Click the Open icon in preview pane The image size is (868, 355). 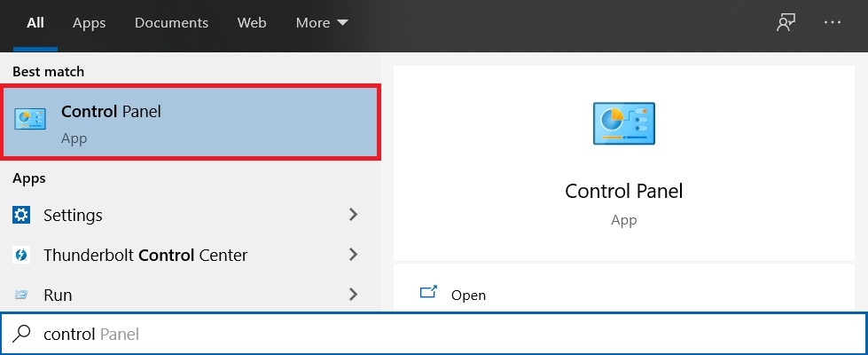(x=429, y=294)
